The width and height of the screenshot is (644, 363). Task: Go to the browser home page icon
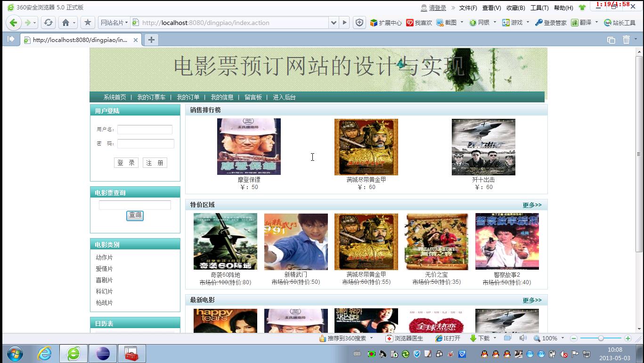(66, 23)
